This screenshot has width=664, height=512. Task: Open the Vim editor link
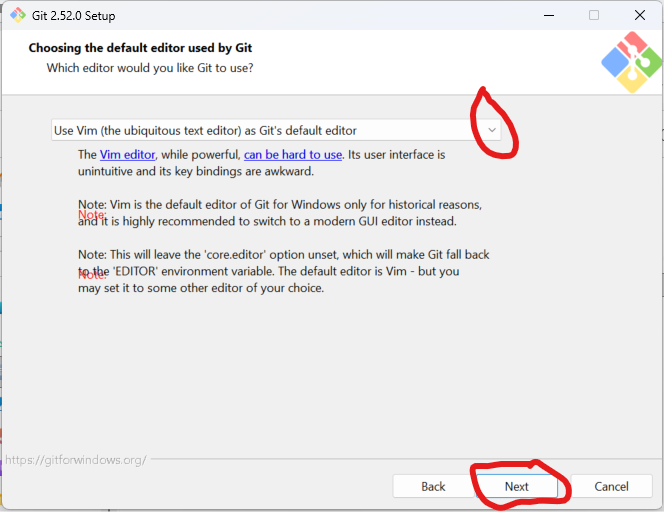click(x=127, y=155)
